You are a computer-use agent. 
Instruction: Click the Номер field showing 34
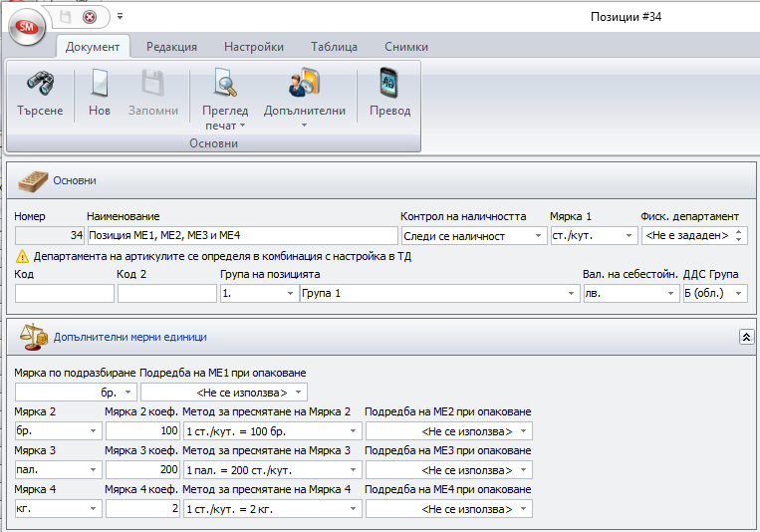pos(50,236)
